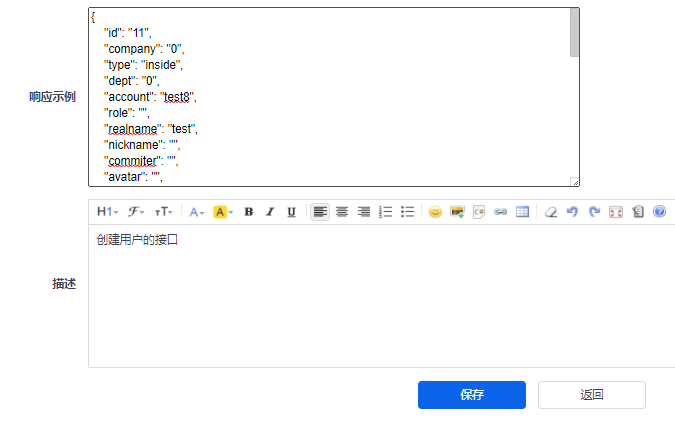Insert an ordered numbered list
This screenshot has height=421, width=675.
[385, 212]
